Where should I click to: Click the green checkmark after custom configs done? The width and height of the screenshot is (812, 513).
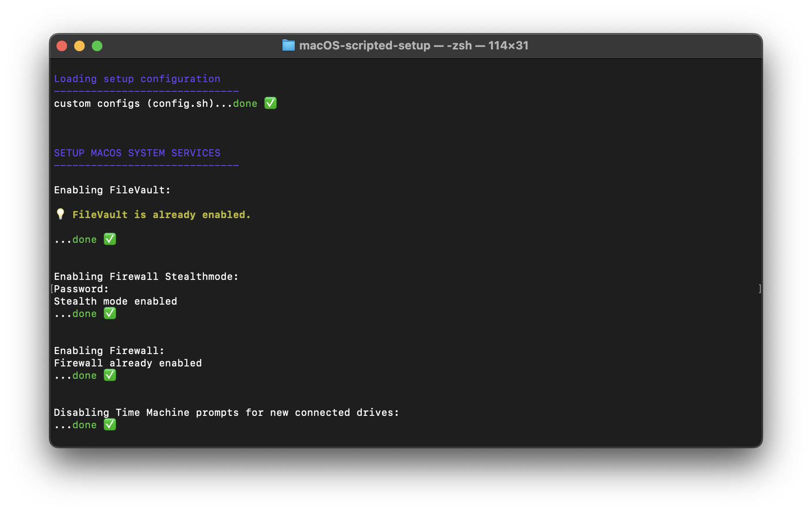[x=270, y=103]
